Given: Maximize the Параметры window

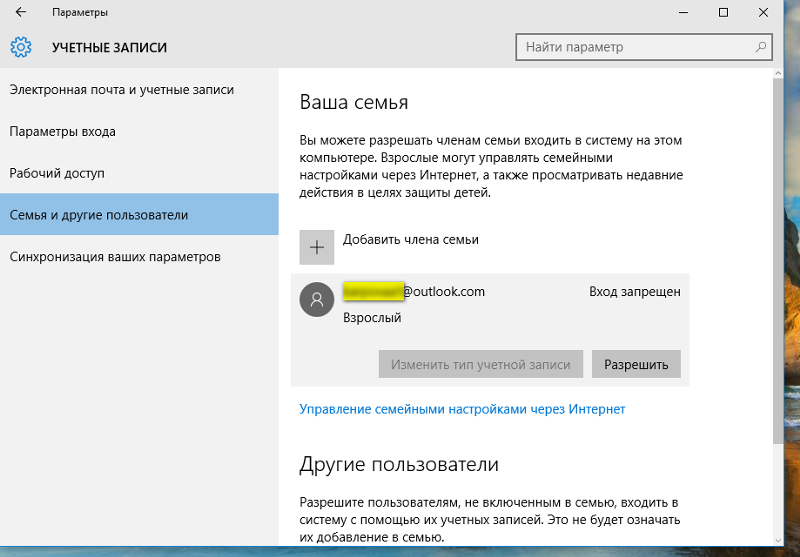Looking at the screenshot, I should point(723,12).
